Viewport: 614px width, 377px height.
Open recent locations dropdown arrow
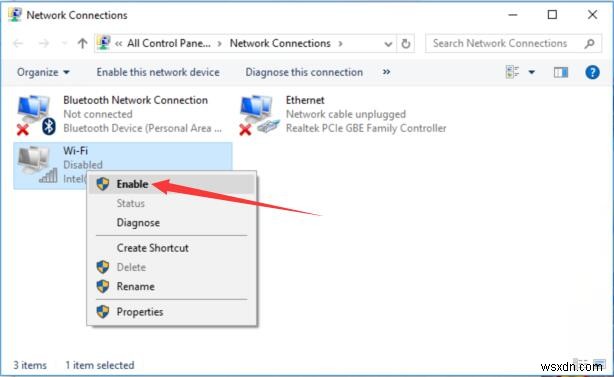point(65,43)
